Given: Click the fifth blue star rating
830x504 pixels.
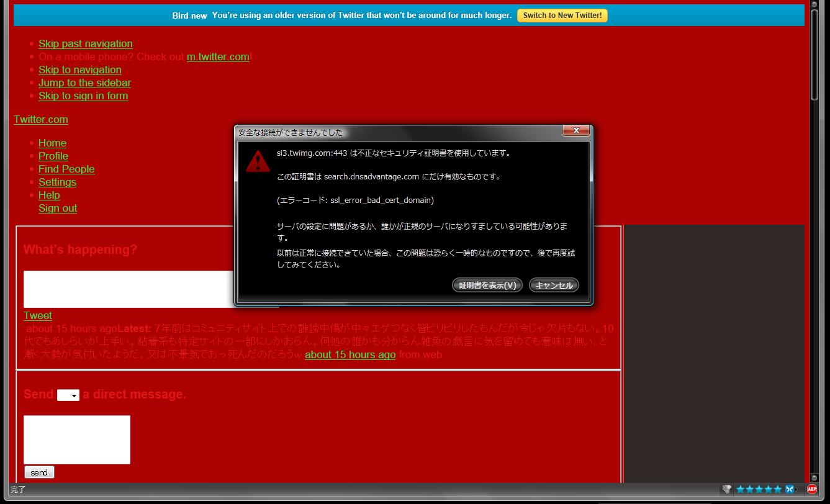Looking at the screenshot, I should [777, 489].
